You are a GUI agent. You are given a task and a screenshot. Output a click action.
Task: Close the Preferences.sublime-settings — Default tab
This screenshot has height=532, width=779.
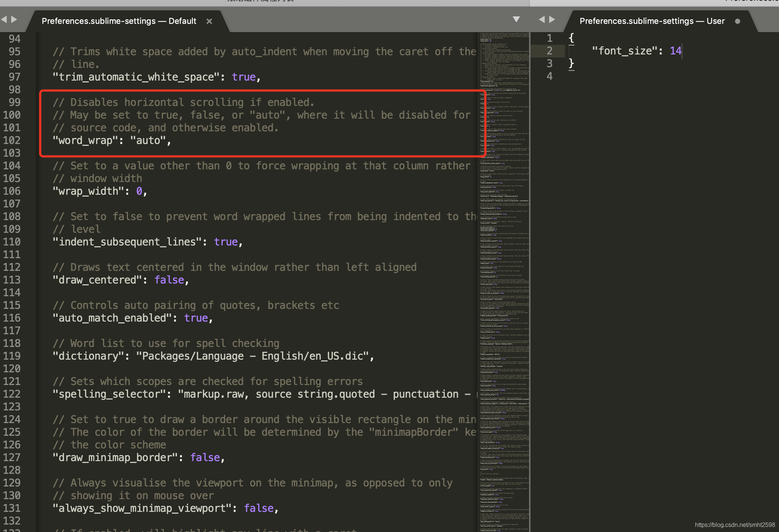pyautogui.click(x=209, y=21)
